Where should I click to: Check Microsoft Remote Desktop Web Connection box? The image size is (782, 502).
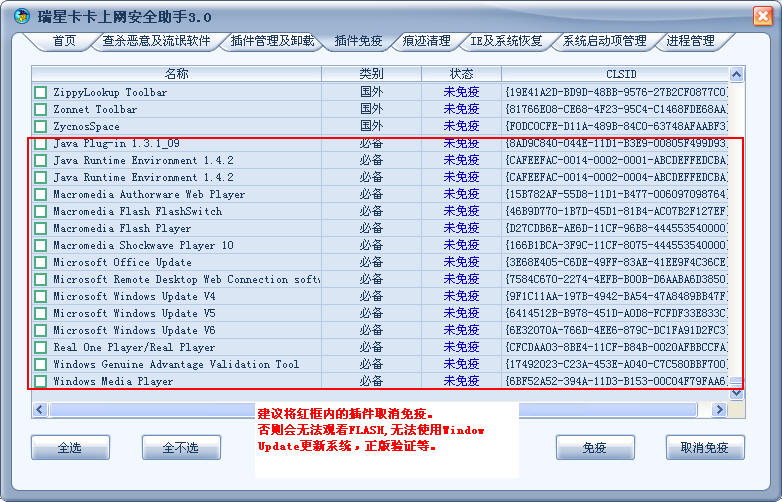40,279
